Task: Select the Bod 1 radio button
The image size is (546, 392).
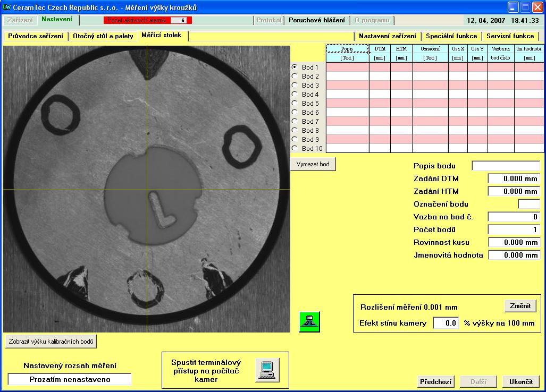Action: (x=295, y=67)
